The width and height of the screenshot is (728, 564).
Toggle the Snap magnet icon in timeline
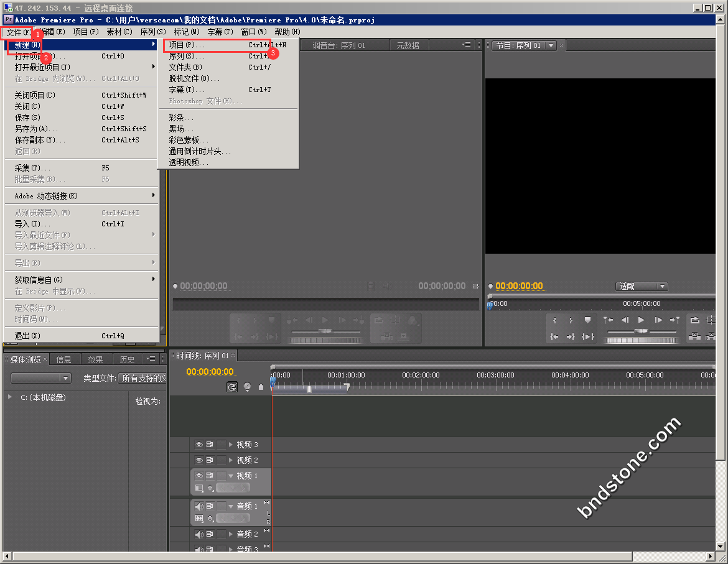[232, 387]
